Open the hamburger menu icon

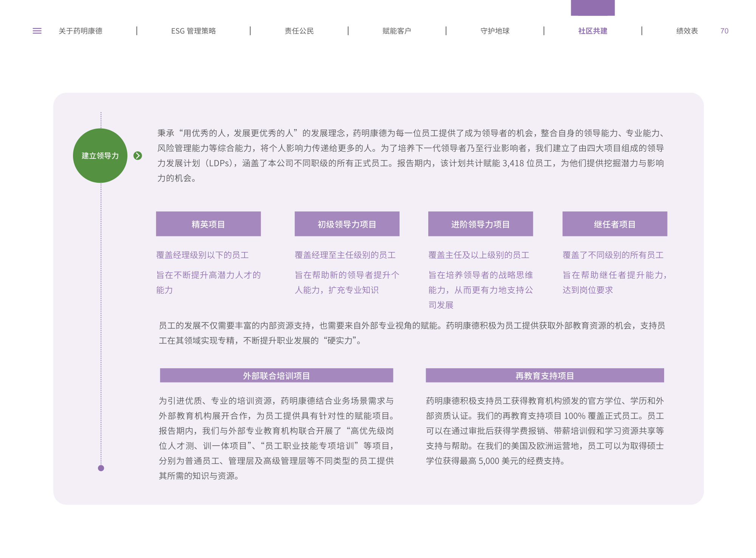(x=37, y=31)
